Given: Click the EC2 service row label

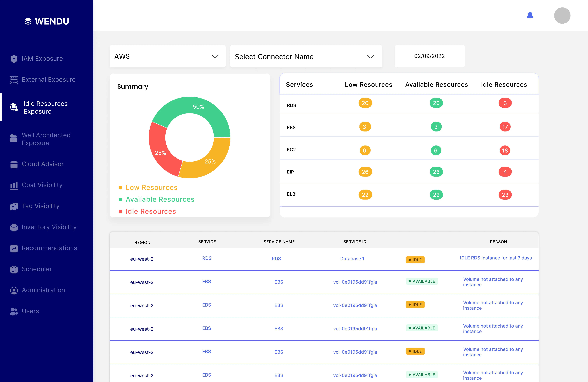Looking at the screenshot, I should pyautogui.click(x=291, y=150).
